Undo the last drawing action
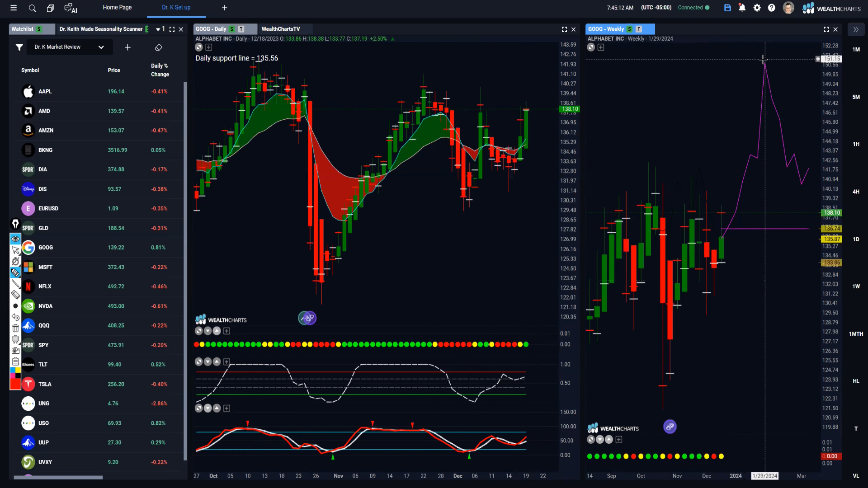This screenshot has height=488, width=868. [15, 317]
